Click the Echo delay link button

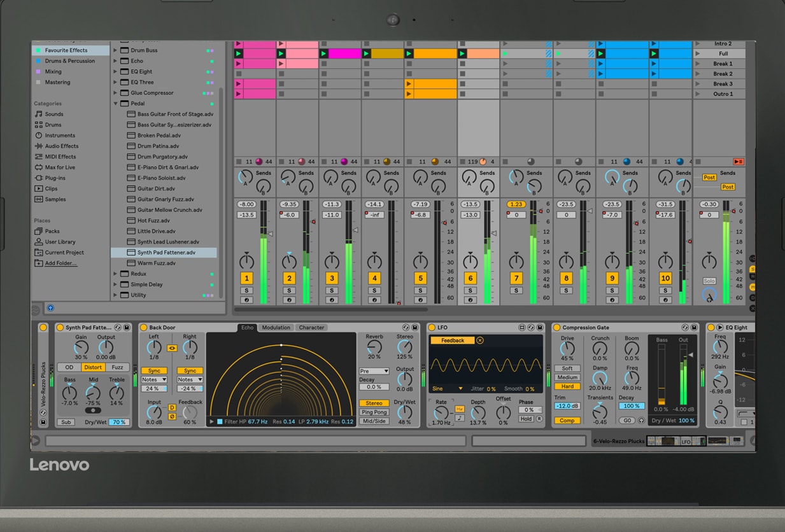coord(172,348)
